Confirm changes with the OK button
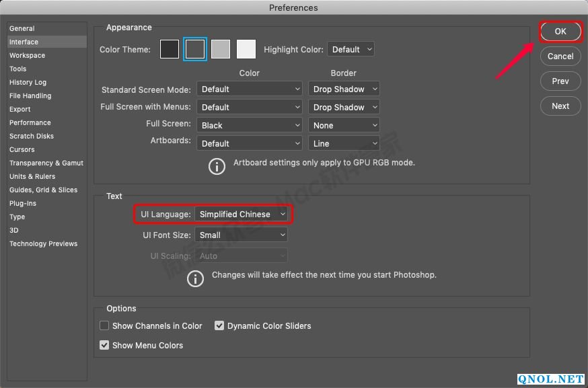 click(x=560, y=32)
